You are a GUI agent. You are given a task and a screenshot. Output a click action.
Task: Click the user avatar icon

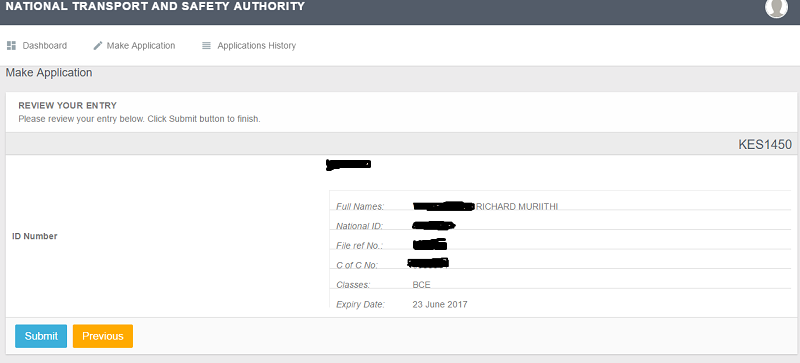777,7
